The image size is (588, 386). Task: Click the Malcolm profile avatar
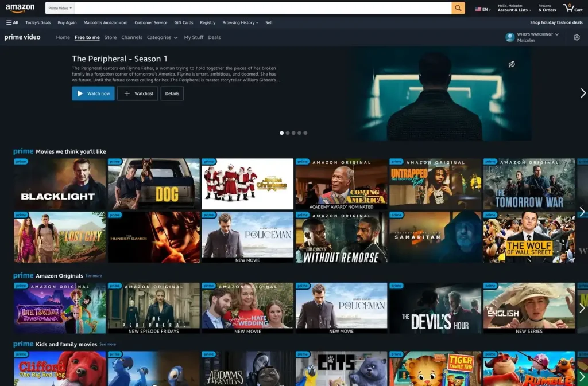[510, 37]
